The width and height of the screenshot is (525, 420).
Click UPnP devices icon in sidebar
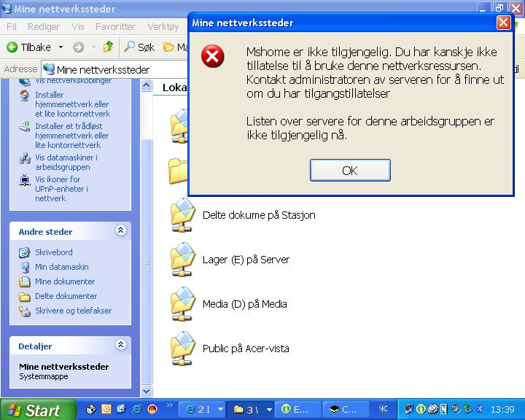pyautogui.click(x=25, y=180)
